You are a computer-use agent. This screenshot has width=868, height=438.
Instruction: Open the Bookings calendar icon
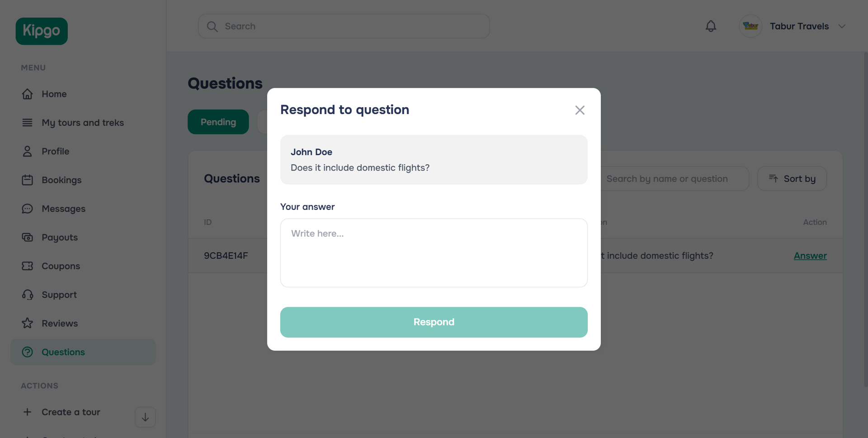[28, 180]
